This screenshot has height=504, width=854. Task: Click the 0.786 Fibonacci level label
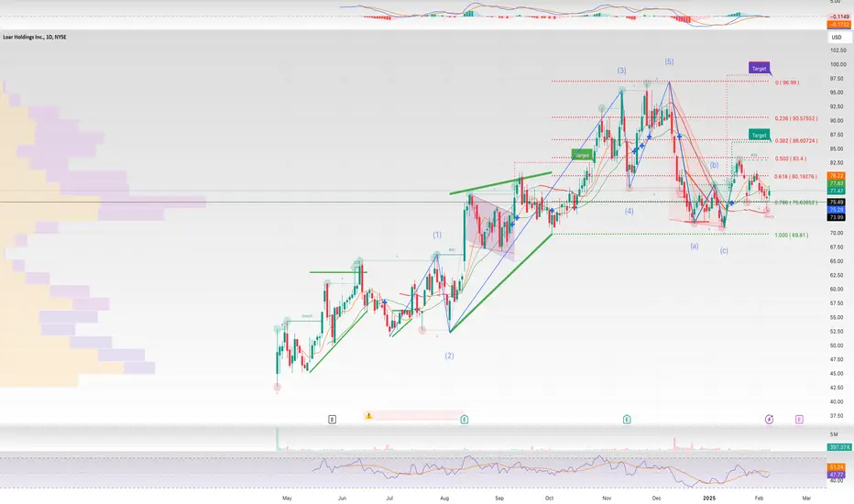coord(795,203)
